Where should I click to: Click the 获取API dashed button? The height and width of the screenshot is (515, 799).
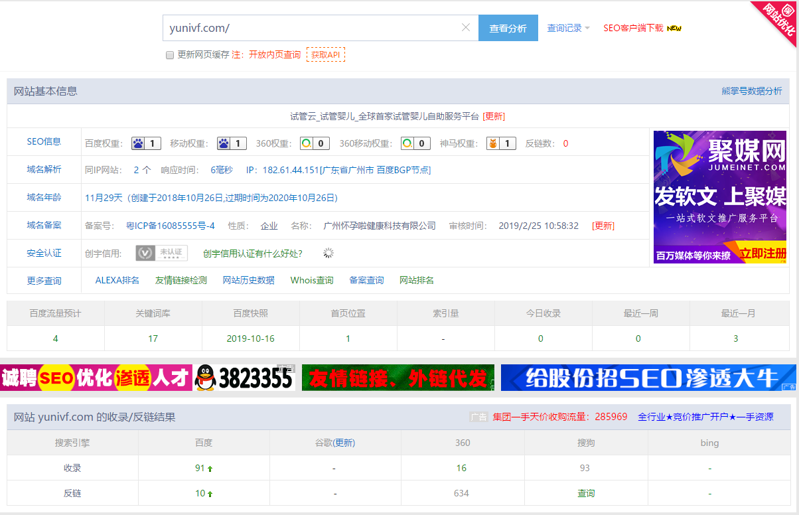pyautogui.click(x=326, y=55)
